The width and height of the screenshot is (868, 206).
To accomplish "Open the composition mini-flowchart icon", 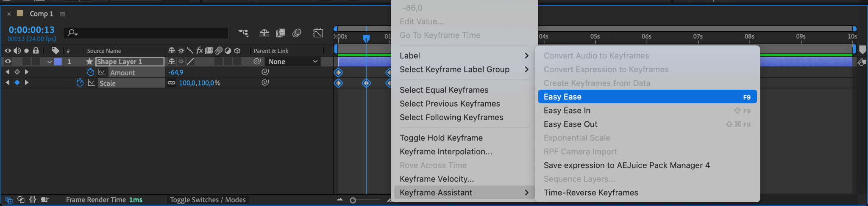I will pos(243,33).
